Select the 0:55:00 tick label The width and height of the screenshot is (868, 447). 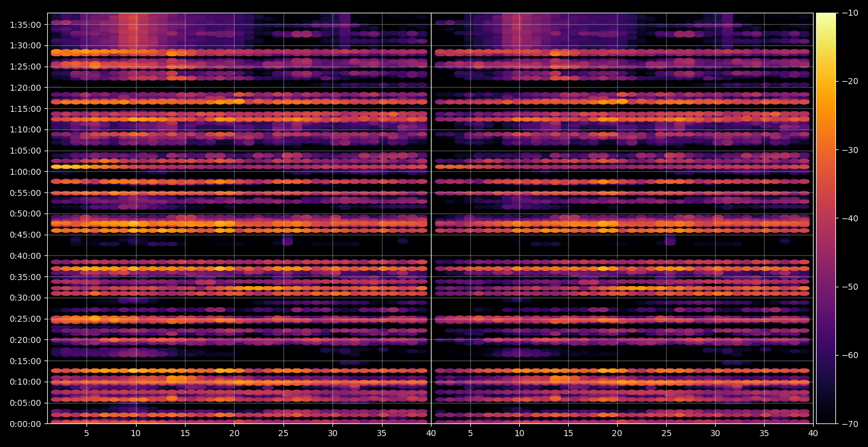tap(26, 193)
